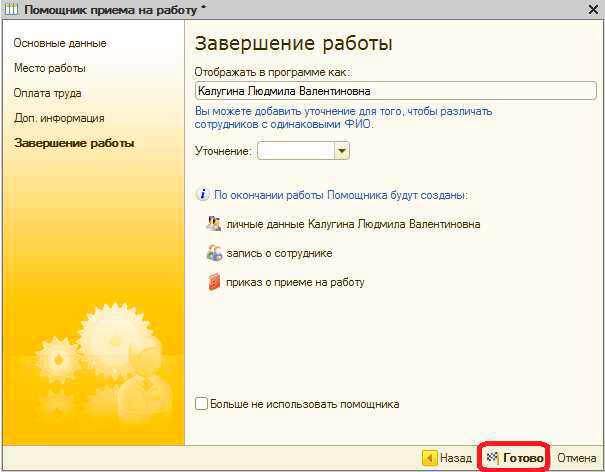605x472 pixels.
Task: Expand the Уточнение dropdown arrow
Action: (342, 151)
